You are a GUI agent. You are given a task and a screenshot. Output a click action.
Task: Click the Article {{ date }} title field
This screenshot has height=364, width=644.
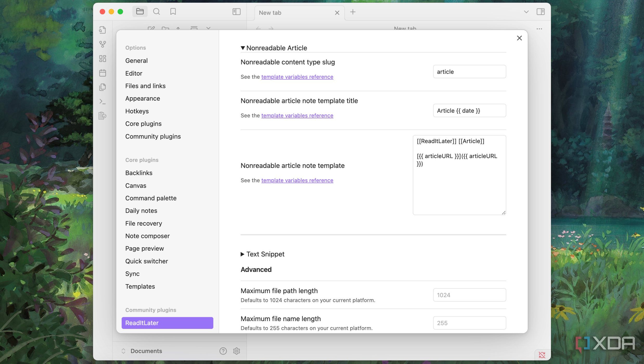coord(469,110)
